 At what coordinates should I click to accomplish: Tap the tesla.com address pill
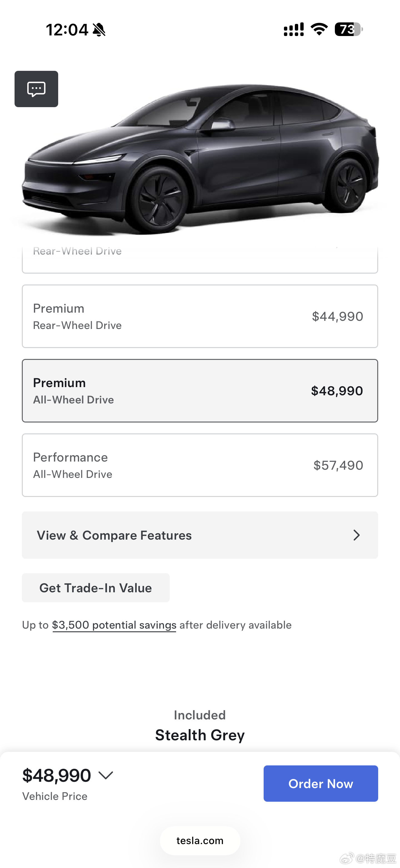pos(200,840)
